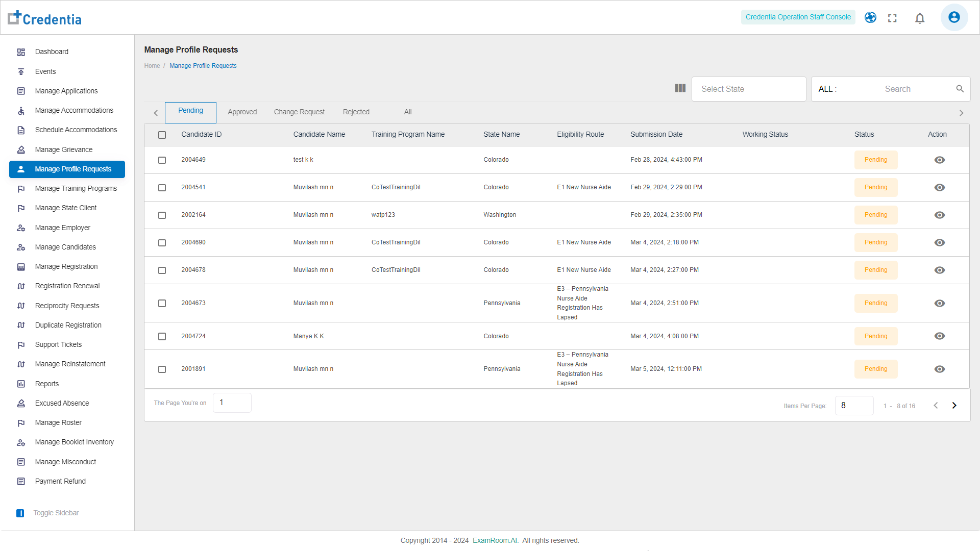Toggle fullscreen mode icon
The width and height of the screenshot is (980, 551).
tap(892, 18)
